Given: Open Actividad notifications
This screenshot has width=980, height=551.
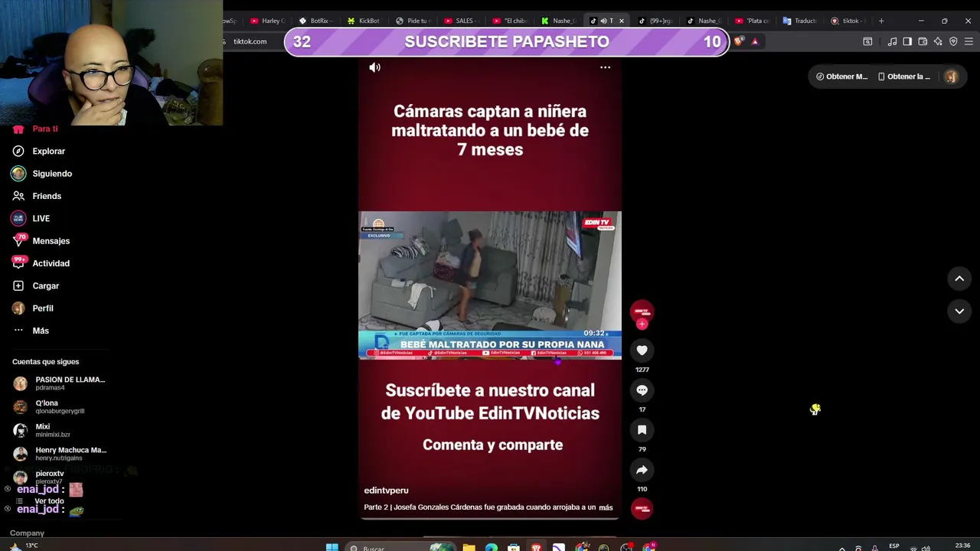Looking at the screenshot, I should point(51,263).
